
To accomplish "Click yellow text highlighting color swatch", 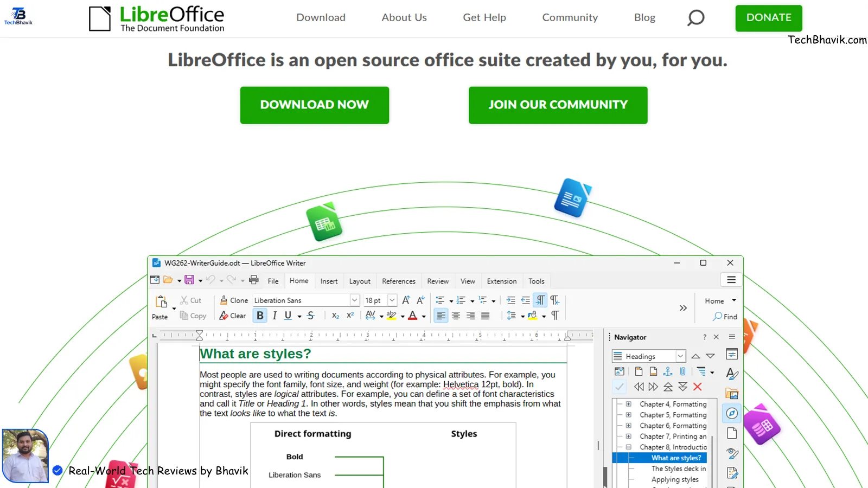I will [391, 316].
